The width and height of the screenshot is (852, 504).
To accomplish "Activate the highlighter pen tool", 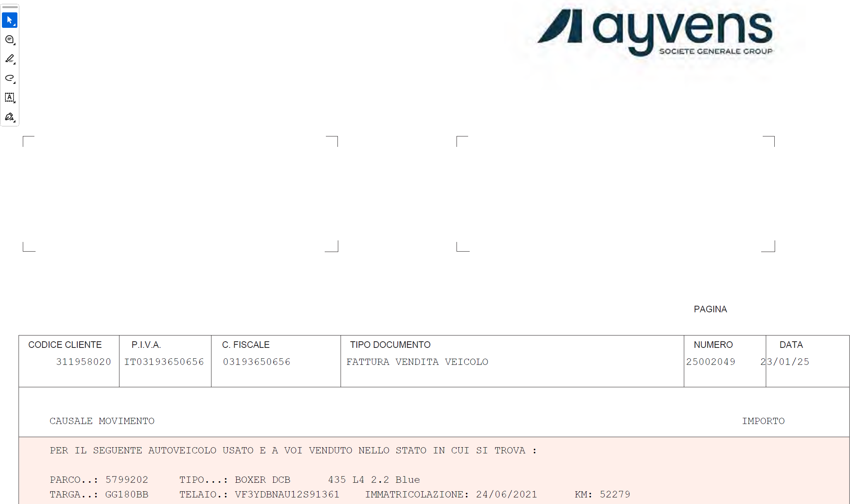I will pyautogui.click(x=10, y=59).
